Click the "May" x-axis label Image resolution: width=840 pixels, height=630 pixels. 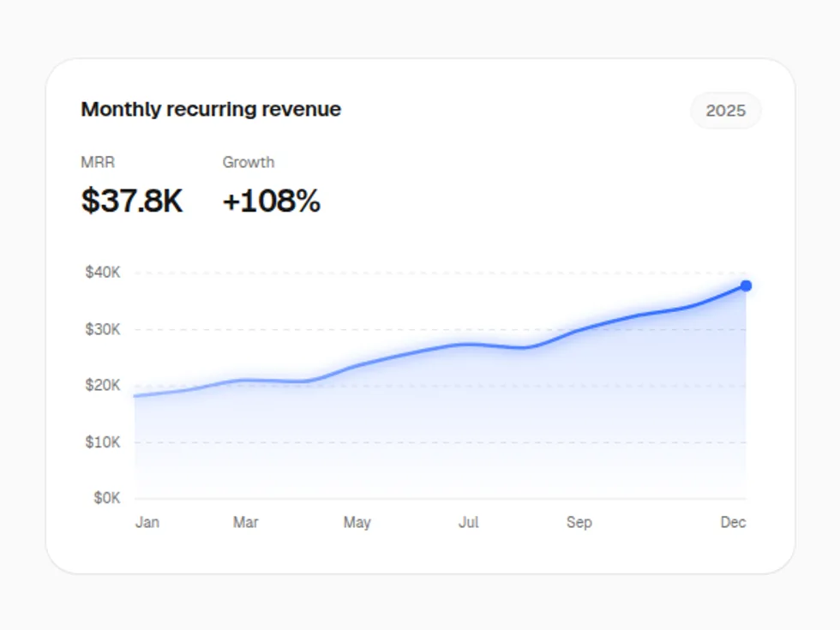357,522
